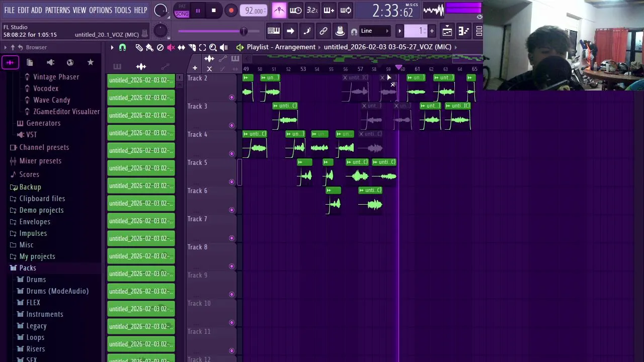Viewport: 644px width, 362px height.
Task: Select the pink Mute tool
Action: click(x=171, y=47)
